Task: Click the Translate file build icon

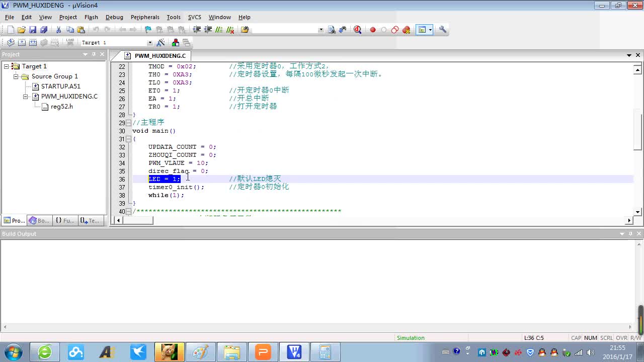Action: tap(11, 43)
